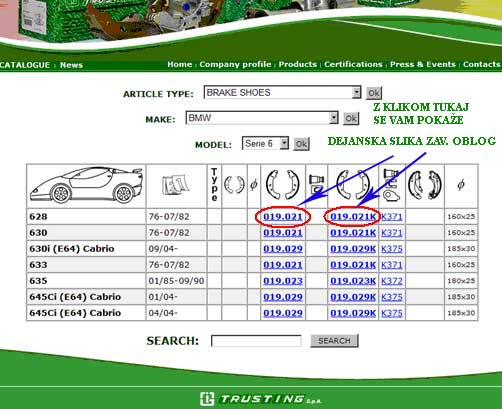This screenshot has height=409, width=502.
Task: Open K375 in the 645Ci 01/04- row
Action: 392,297
